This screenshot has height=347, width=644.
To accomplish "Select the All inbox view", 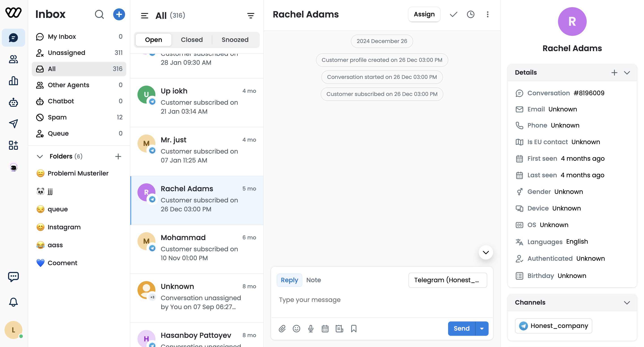I will [79, 69].
